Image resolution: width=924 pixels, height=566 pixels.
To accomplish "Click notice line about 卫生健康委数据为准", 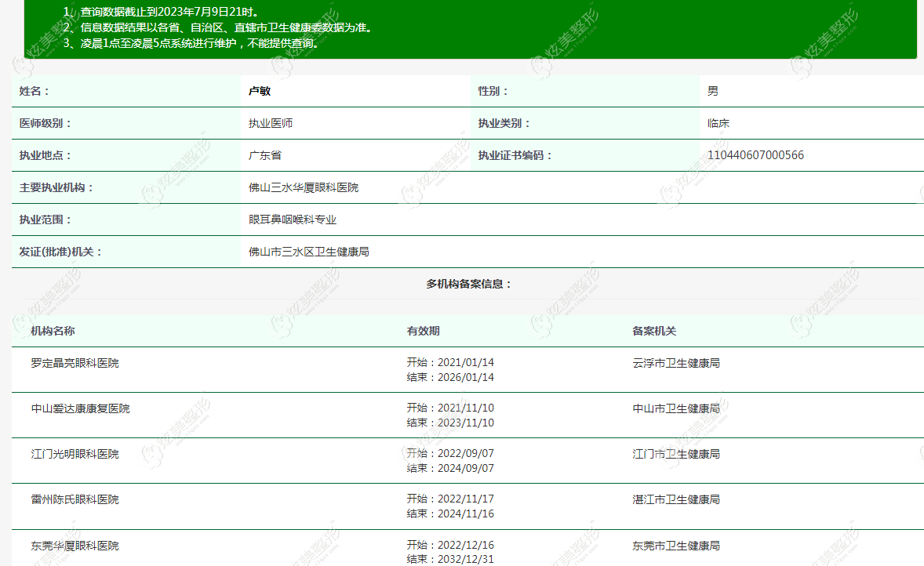I will point(219,27).
